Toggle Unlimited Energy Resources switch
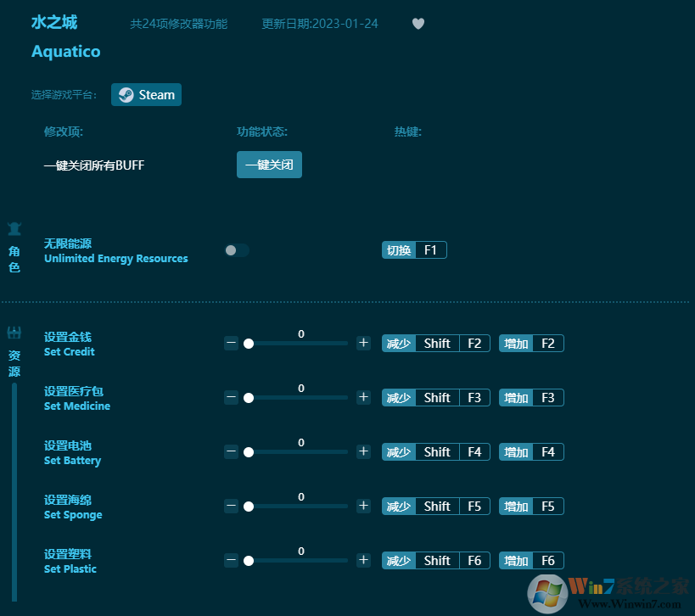695x616 pixels. tap(237, 250)
